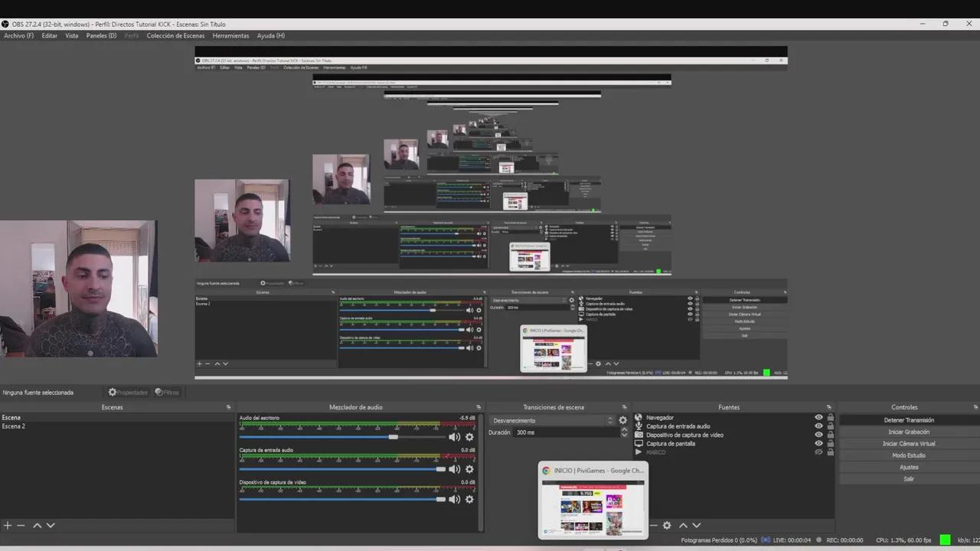Move the selected scene down in Escenas
Viewport: 980px width, 551px height.
point(51,525)
